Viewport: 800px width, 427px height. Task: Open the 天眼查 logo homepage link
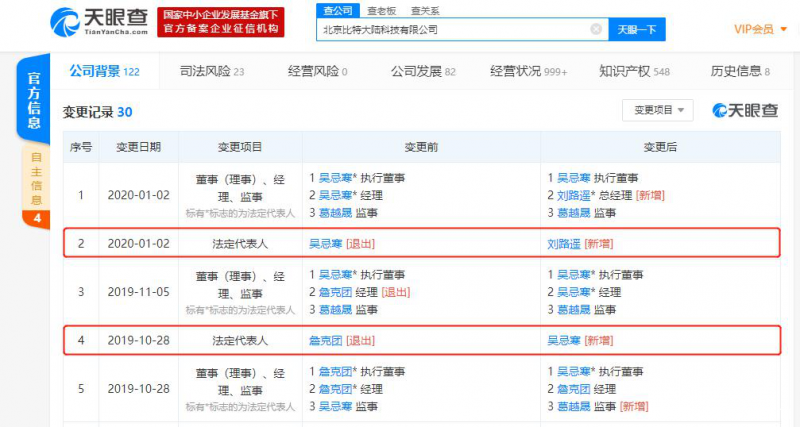click(99, 22)
